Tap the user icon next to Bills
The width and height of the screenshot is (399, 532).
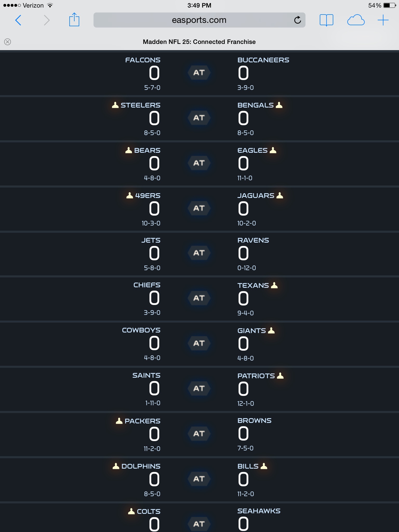[x=264, y=466]
